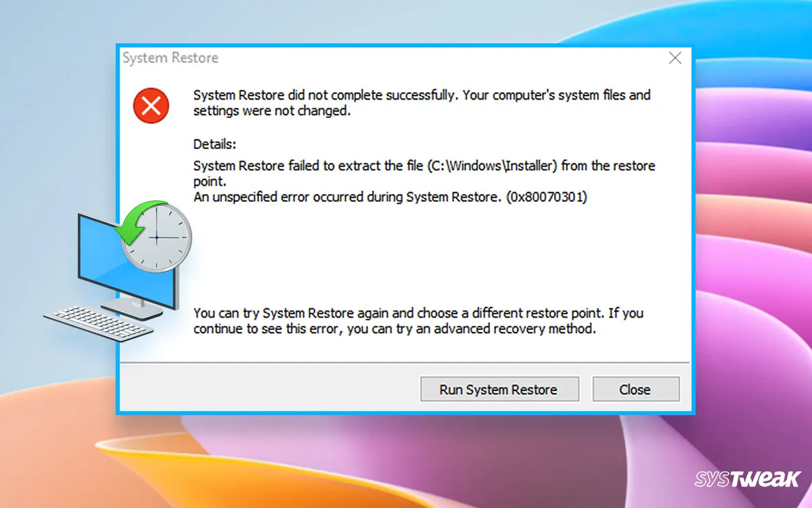The height and width of the screenshot is (508, 812).
Task: Click the Close button in the dialog
Action: [635, 389]
